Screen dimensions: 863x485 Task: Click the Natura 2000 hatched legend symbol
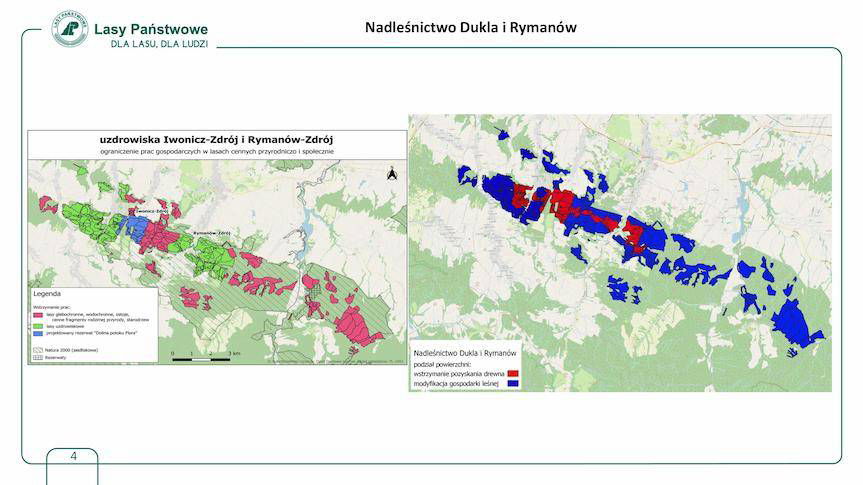(38, 351)
